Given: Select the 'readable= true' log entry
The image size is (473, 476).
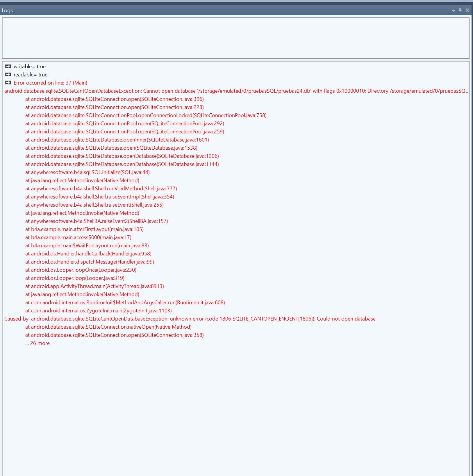Looking at the screenshot, I should [x=31, y=75].
